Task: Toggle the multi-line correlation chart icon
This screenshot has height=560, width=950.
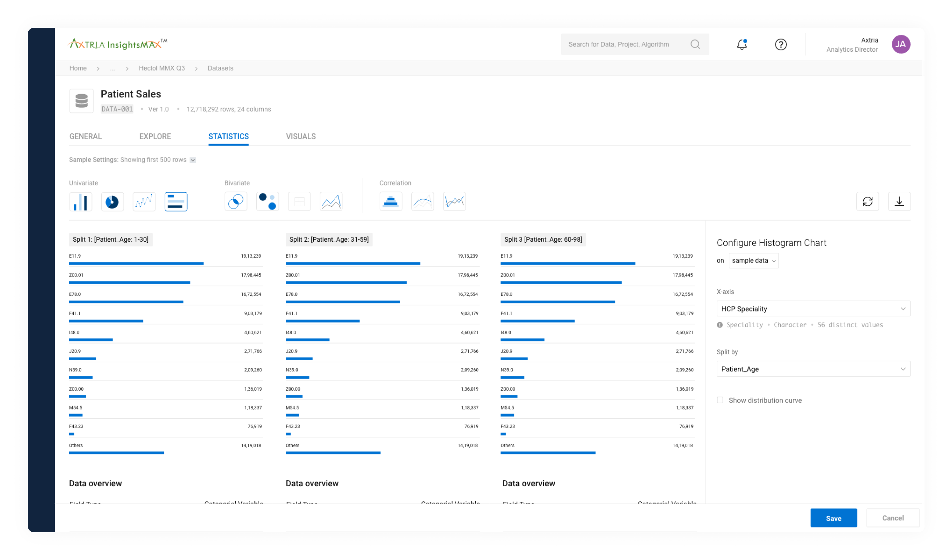Action: point(454,201)
